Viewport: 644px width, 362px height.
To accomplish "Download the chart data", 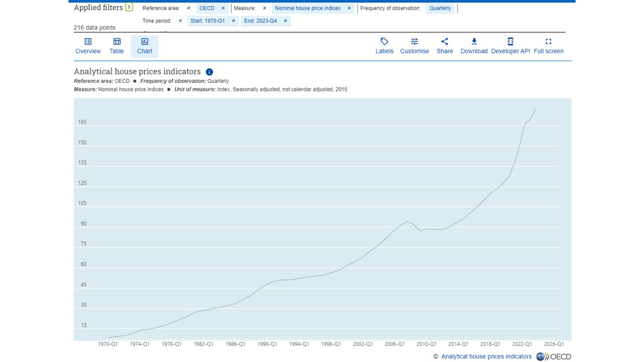I will tap(473, 46).
